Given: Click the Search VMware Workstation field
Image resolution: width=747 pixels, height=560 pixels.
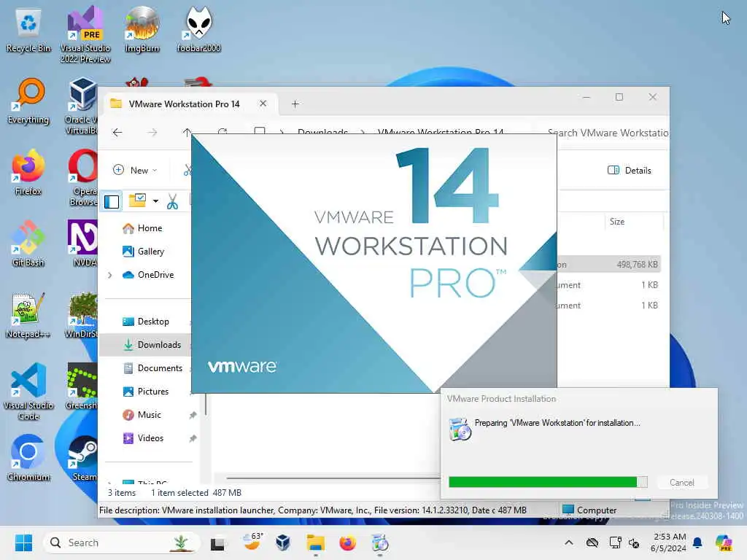Looking at the screenshot, I should tap(607, 133).
